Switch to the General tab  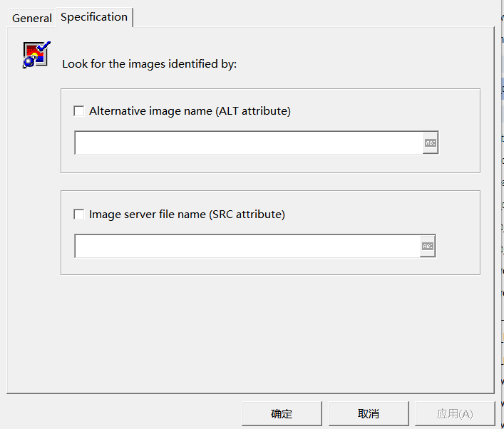[31, 19]
